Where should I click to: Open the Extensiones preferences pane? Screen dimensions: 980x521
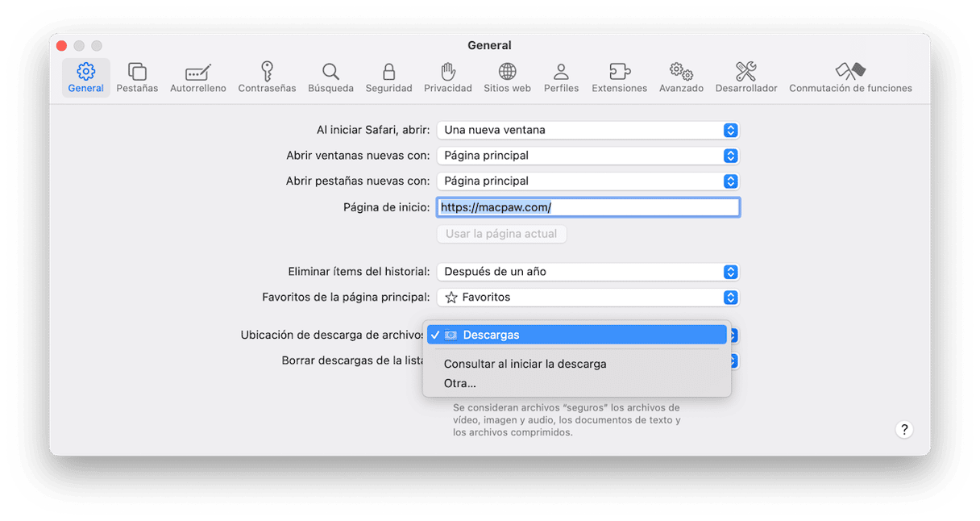(619, 77)
